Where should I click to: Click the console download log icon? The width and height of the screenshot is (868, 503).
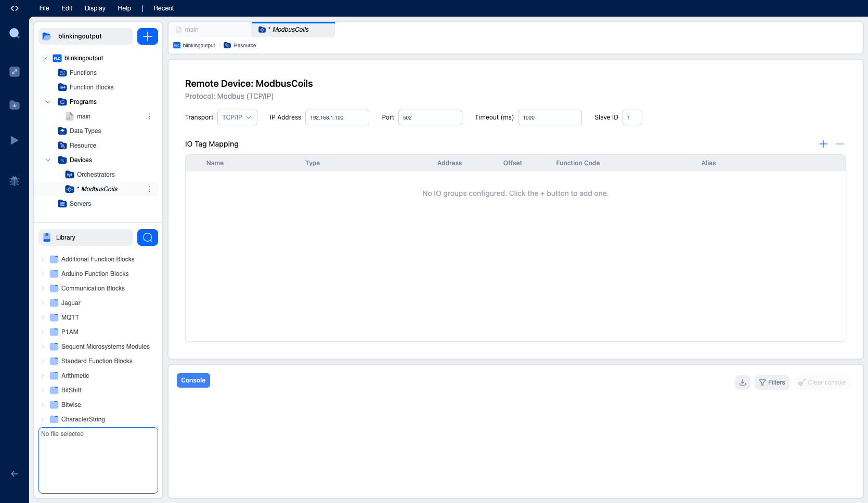[743, 382]
